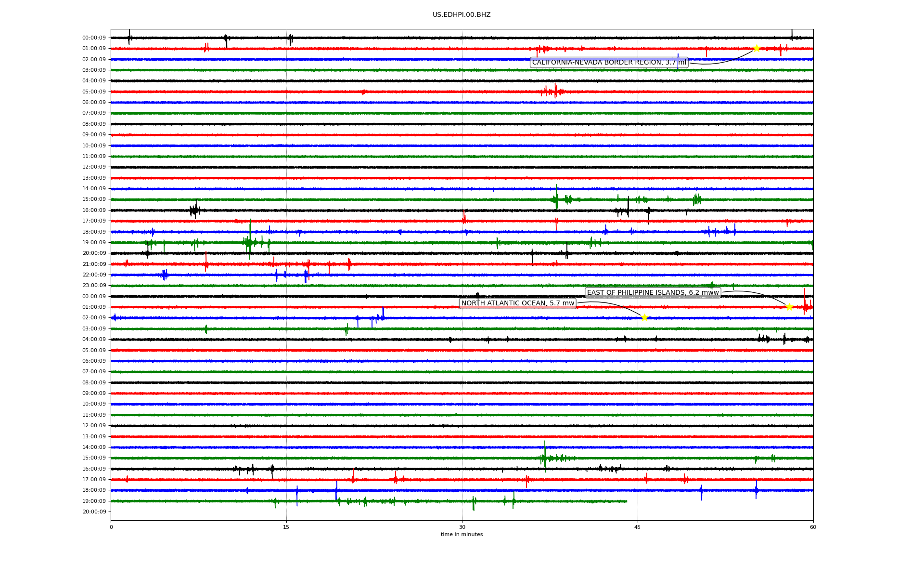The width and height of the screenshot is (924, 578).
Task: Select the CALIFORNIA-NEVADA BORDER REGION, 3.7 ml annotation
Action: pos(609,63)
